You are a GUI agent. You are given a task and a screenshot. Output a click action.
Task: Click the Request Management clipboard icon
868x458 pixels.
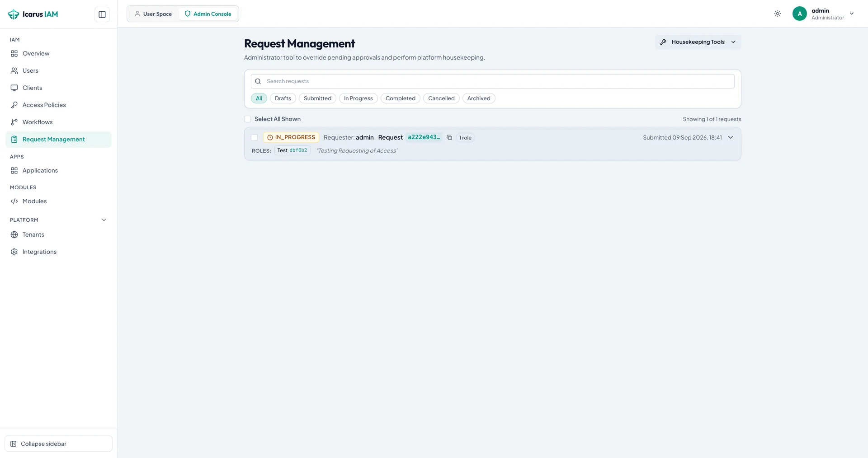(14, 139)
